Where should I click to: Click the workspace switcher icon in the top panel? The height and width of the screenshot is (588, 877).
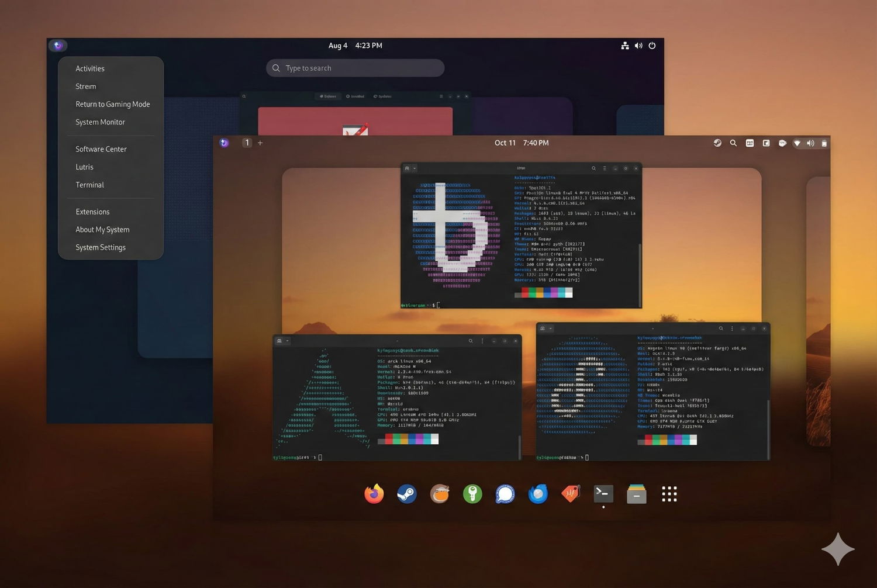point(749,143)
